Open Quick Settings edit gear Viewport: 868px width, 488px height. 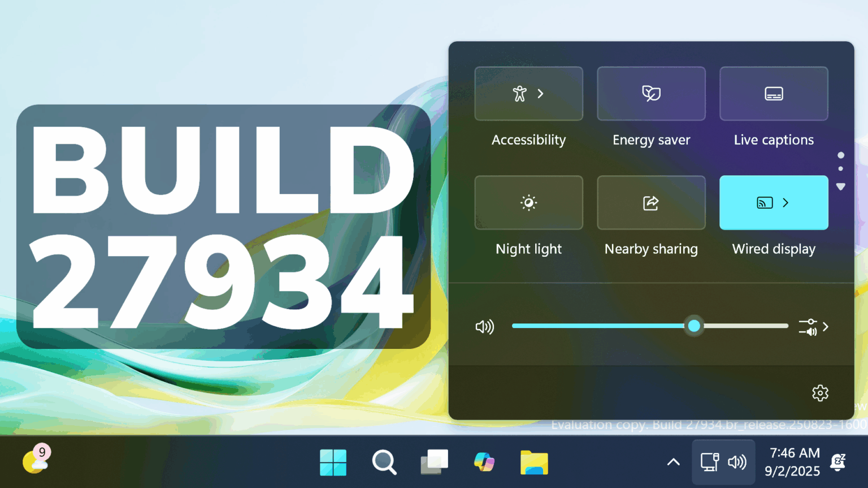pos(820,392)
